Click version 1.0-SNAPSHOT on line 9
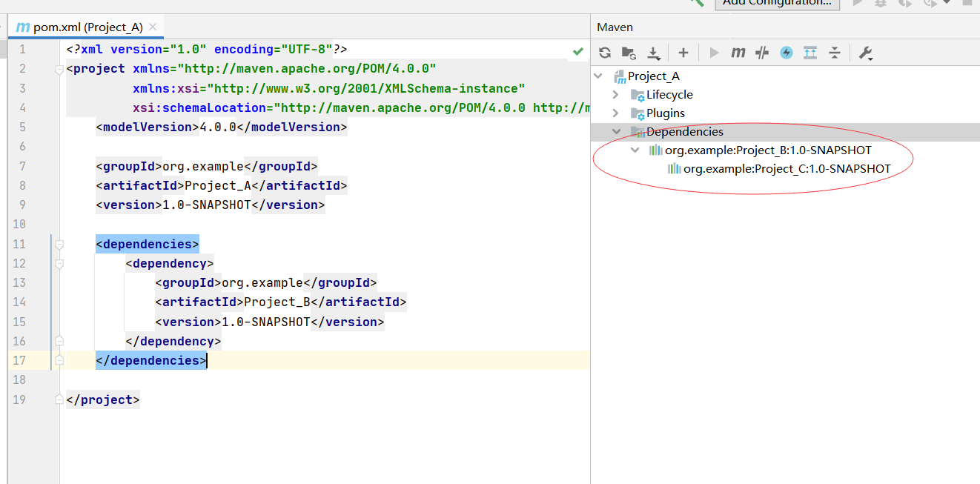Screen dimensions: 980x484 tap(211, 205)
